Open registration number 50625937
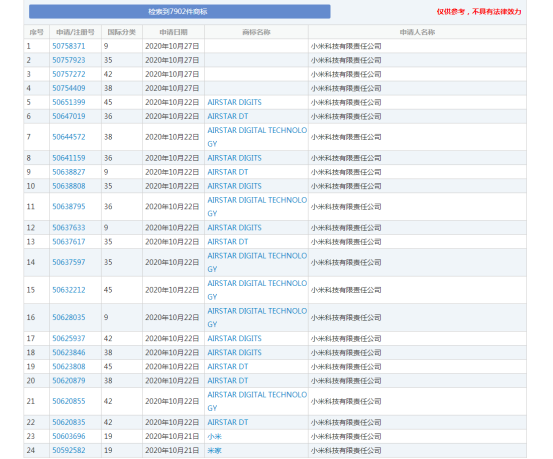The height and width of the screenshot is (459, 553). pyautogui.click(x=69, y=338)
